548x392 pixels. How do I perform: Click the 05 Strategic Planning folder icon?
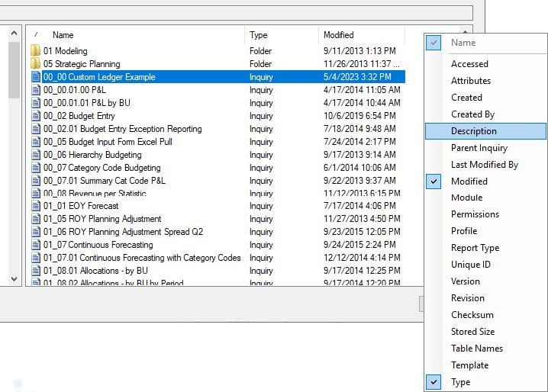[x=35, y=64]
